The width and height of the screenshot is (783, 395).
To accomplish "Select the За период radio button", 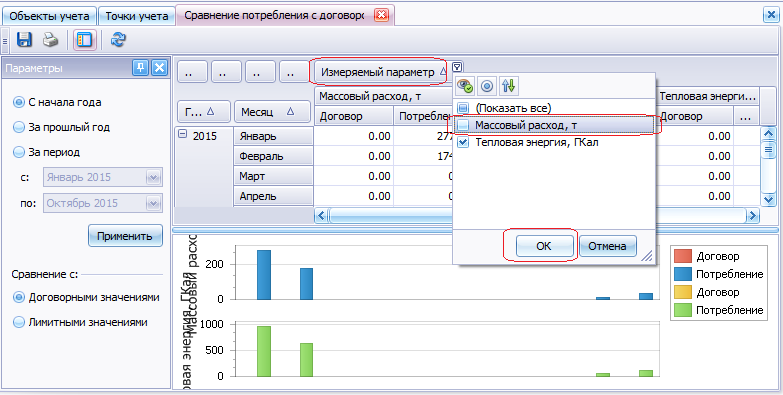I will pos(18,152).
